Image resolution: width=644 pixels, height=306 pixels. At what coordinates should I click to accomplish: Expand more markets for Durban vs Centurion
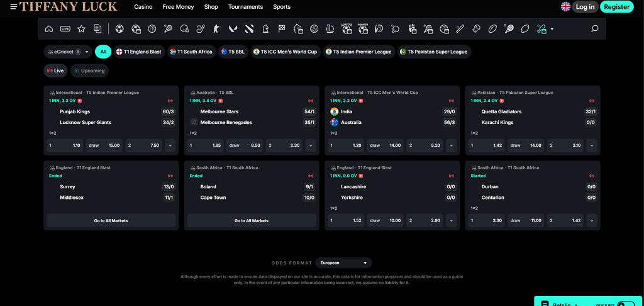(x=592, y=220)
